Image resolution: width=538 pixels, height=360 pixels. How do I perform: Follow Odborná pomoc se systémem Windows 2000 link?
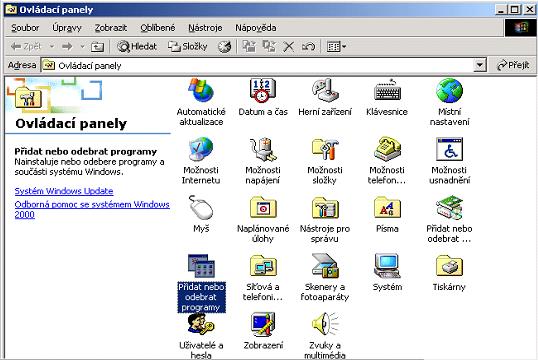(x=92, y=209)
